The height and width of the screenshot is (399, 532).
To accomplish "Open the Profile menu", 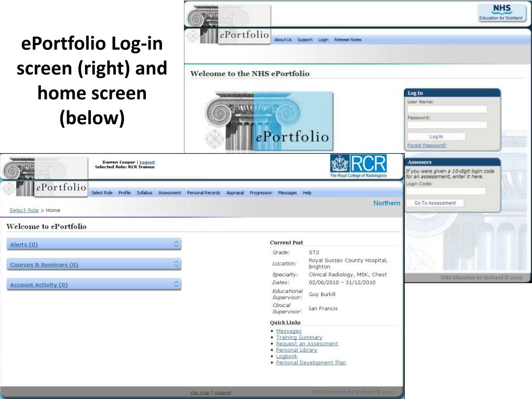I will [x=125, y=193].
